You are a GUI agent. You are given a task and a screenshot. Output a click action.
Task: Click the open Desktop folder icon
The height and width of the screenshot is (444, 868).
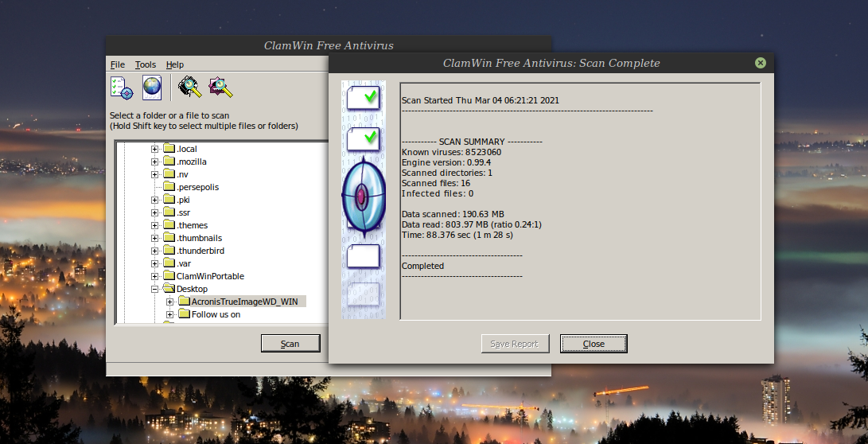[169, 288]
